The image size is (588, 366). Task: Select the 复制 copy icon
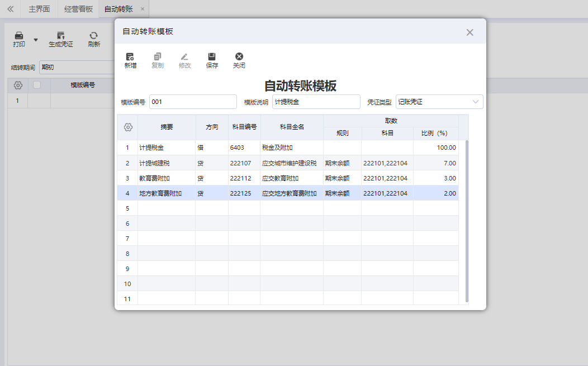pos(157,60)
